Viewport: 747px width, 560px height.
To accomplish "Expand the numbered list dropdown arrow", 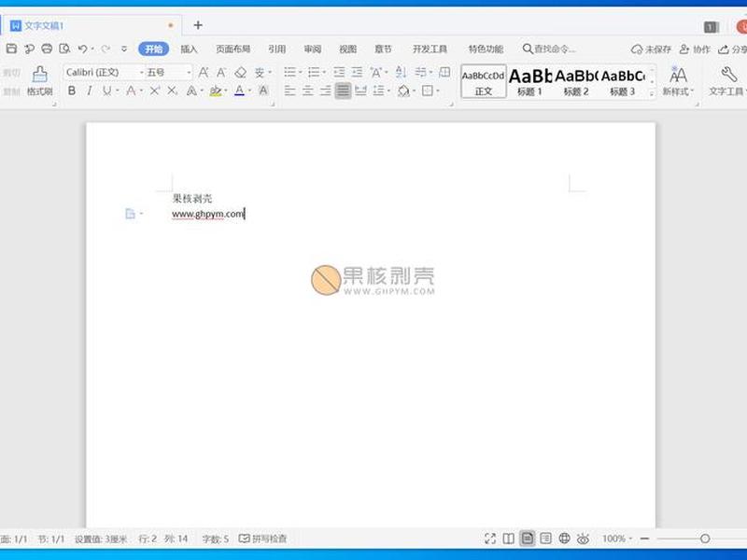I will 324,73.
